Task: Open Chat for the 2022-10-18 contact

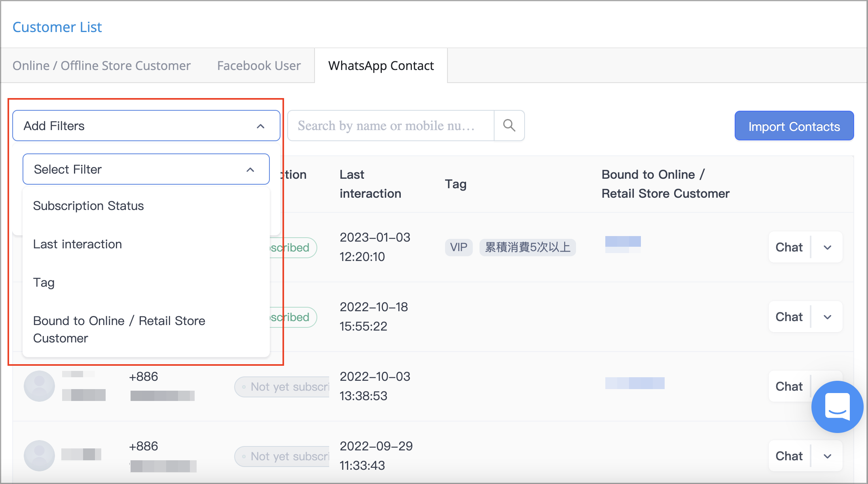Action: (789, 317)
